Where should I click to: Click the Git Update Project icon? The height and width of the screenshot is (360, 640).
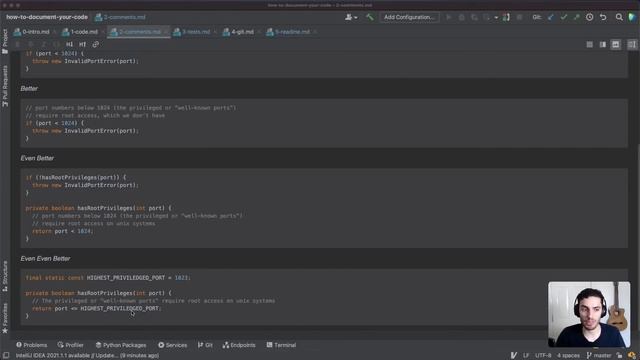pos(551,17)
